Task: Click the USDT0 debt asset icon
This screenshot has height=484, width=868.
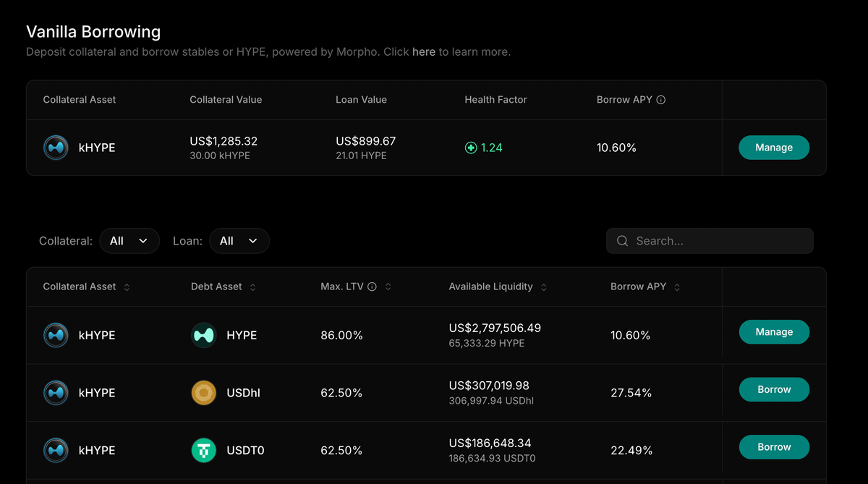Action: [x=204, y=451]
